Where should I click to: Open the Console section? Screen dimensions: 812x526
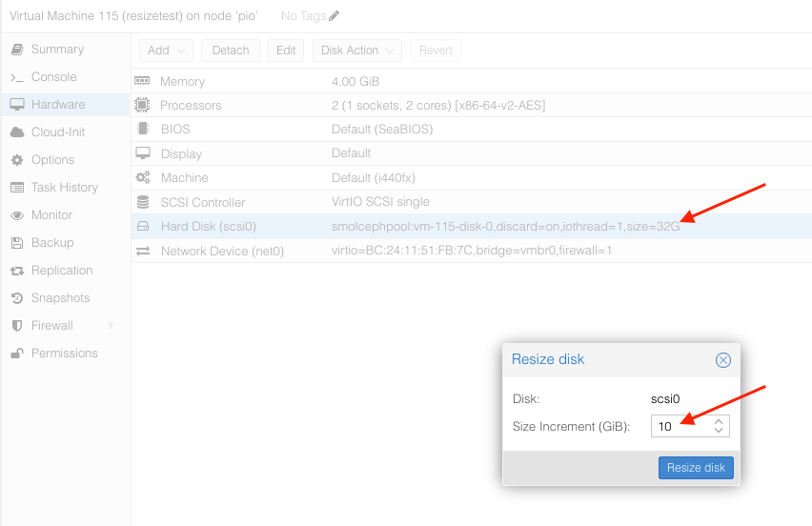[53, 77]
